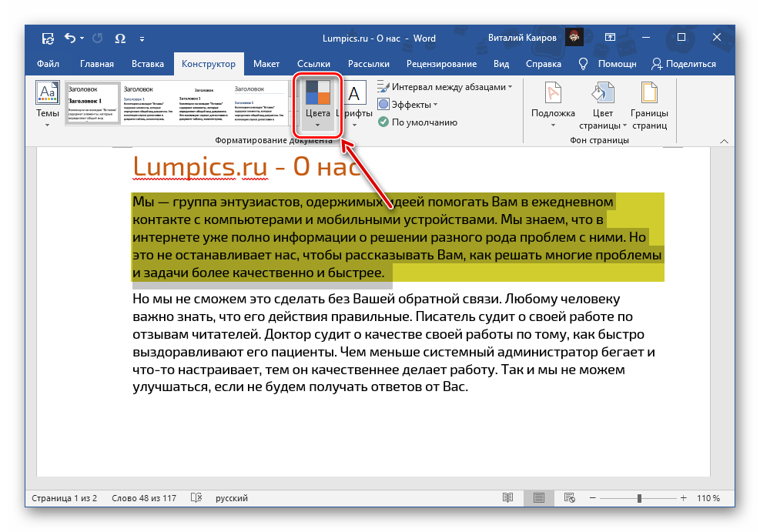Open the spelling check status icon
This screenshot has width=760, height=532.
(x=196, y=498)
